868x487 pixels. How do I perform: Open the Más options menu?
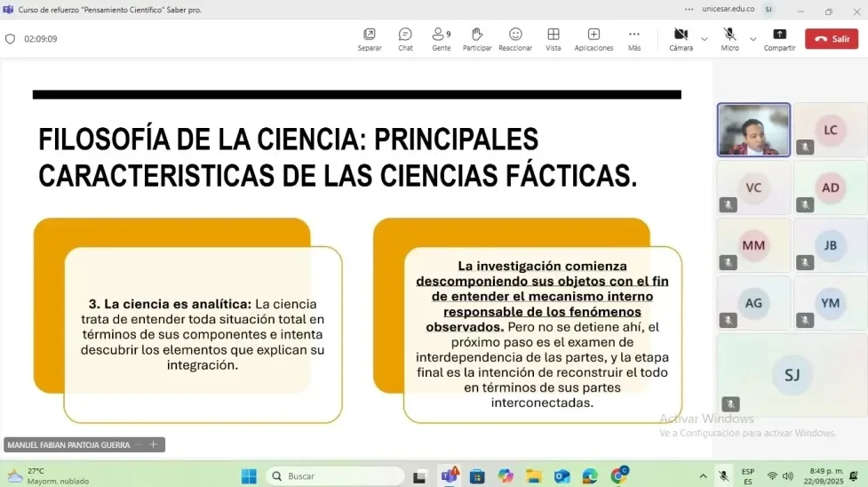634,39
